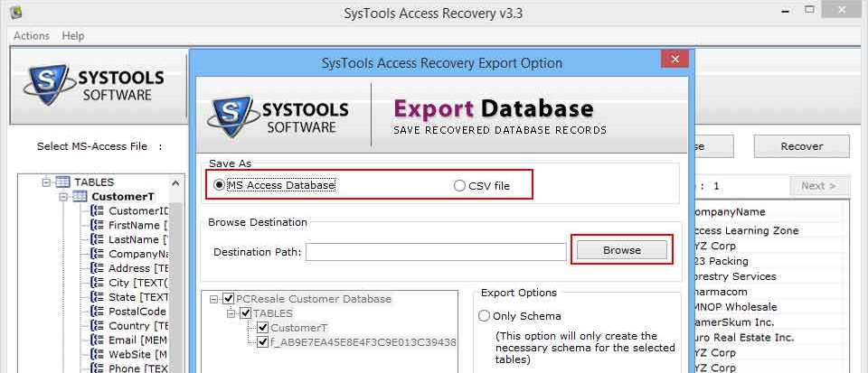The image size is (868, 373).
Task: Uncheck the TABLES checkbox in export tree
Action: click(x=246, y=313)
